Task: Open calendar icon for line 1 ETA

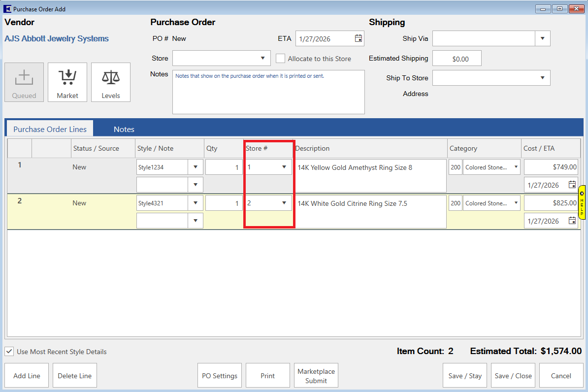Action: click(x=572, y=185)
